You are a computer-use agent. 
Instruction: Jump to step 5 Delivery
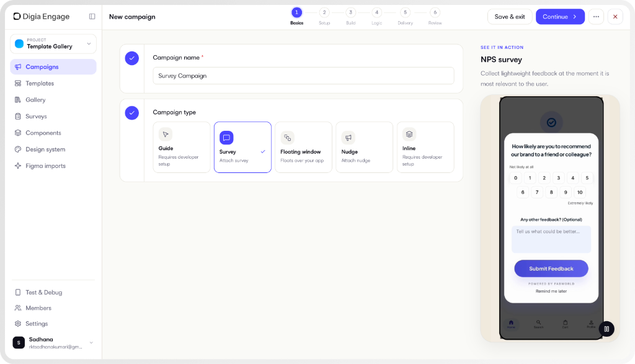405,17
